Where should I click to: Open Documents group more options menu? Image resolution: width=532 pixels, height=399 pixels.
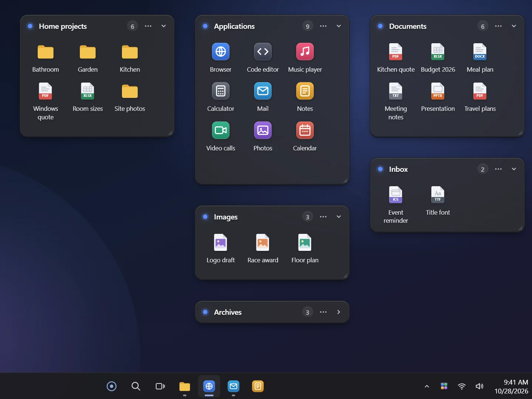pos(498,26)
